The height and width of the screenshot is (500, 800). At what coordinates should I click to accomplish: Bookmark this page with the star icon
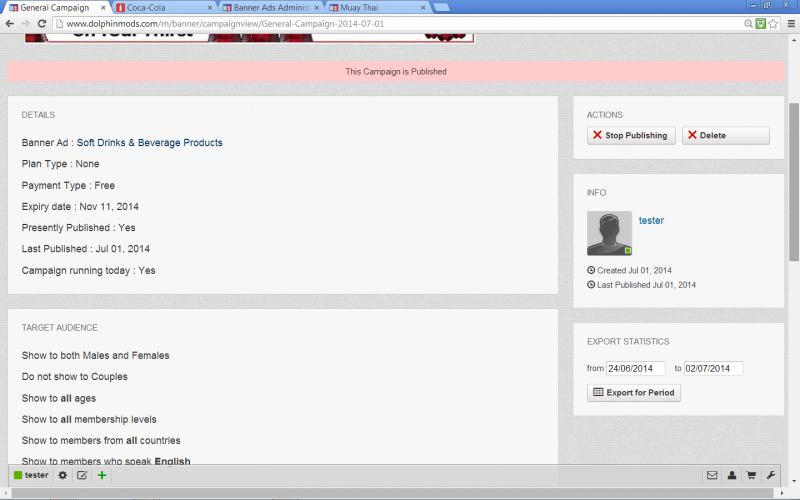773,23
